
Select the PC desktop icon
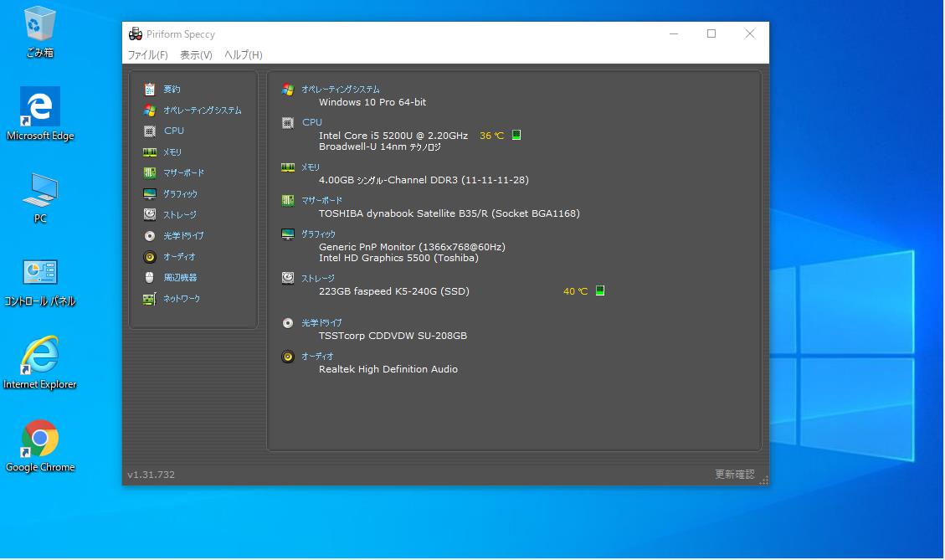pos(40,198)
